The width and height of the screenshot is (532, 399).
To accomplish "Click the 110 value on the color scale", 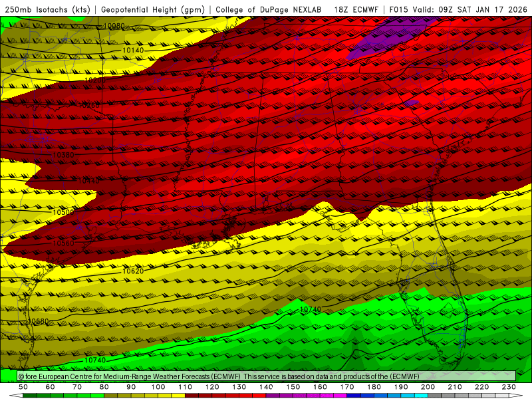I will (186, 387).
